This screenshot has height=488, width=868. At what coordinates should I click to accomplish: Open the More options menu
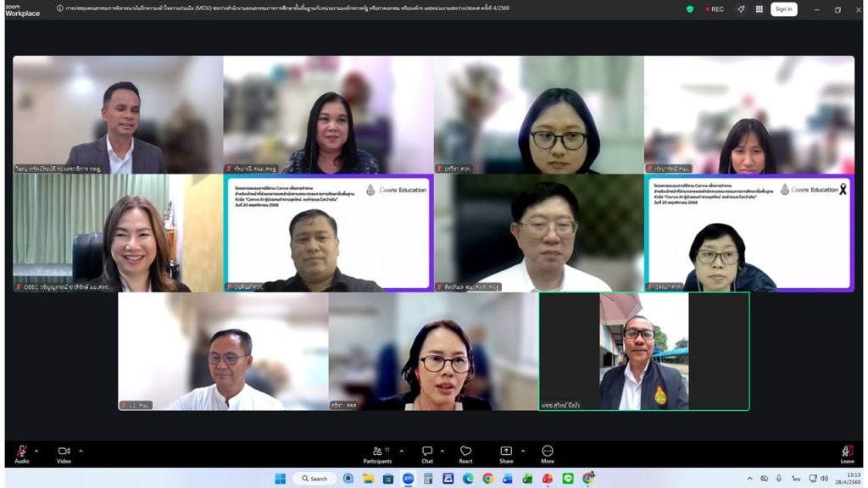coord(548,452)
